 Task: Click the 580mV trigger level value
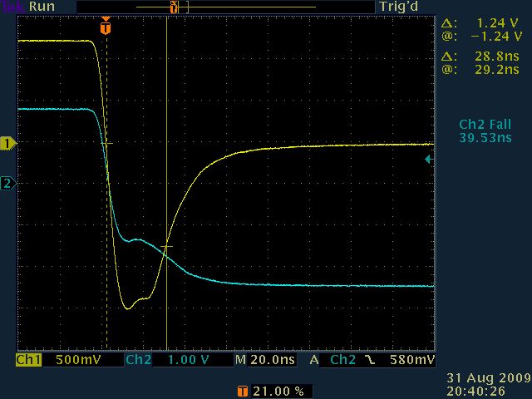[x=413, y=361]
